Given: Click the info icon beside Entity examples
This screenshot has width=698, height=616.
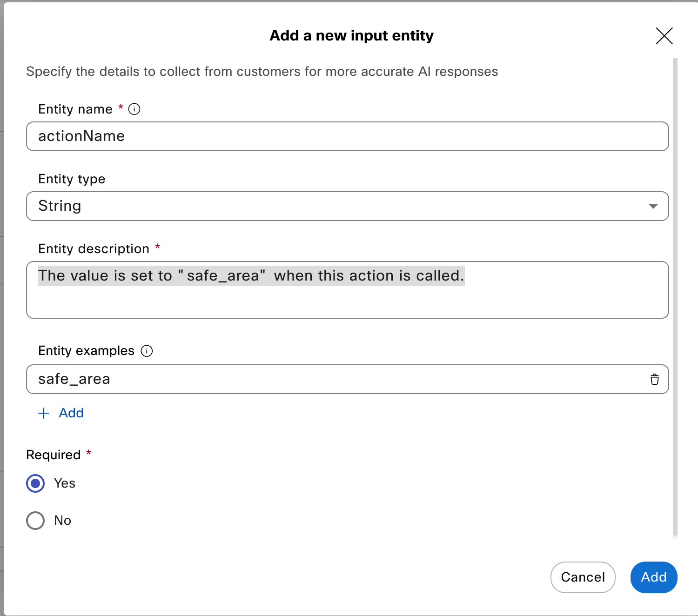Looking at the screenshot, I should (147, 351).
